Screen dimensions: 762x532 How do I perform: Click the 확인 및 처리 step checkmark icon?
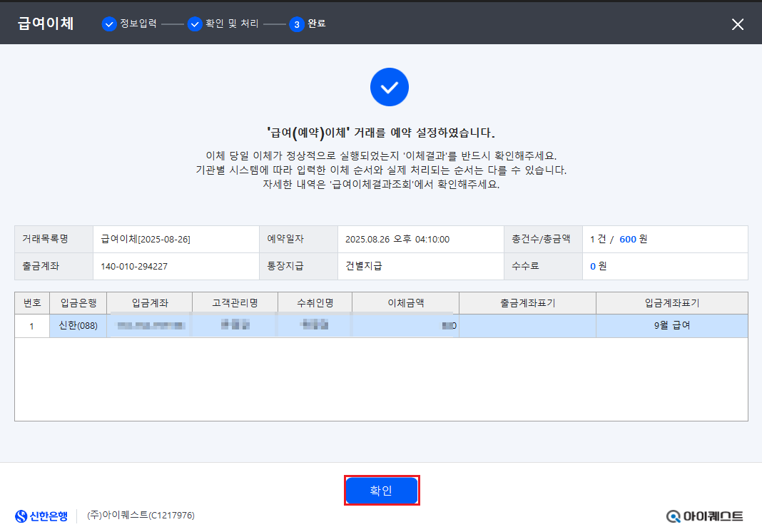point(195,24)
